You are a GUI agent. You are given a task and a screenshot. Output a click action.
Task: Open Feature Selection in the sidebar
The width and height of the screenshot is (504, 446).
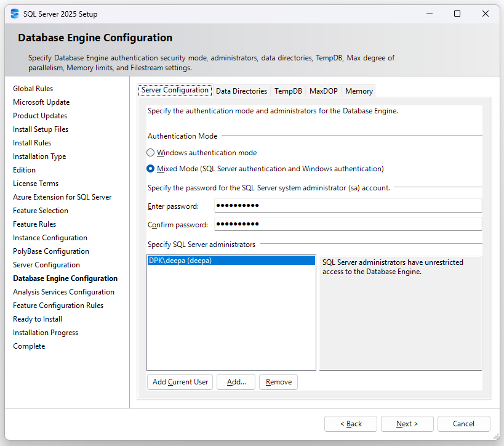(41, 210)
